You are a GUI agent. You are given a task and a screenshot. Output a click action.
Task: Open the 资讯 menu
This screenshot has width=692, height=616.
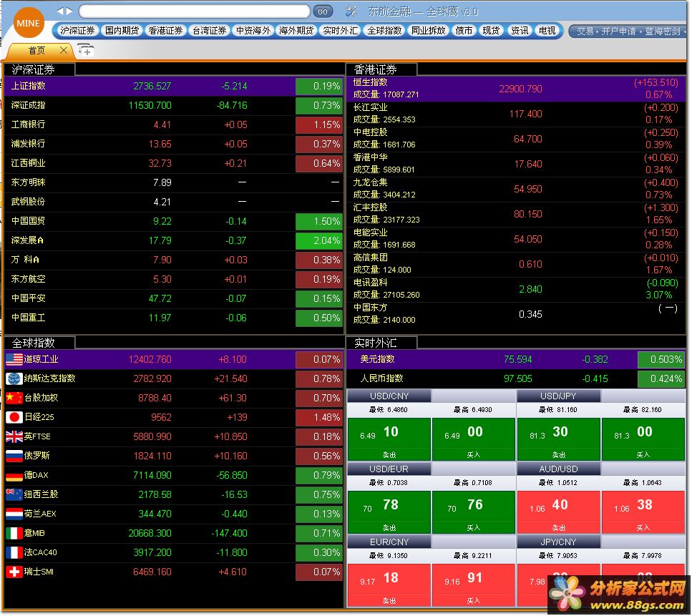tap(520, 31)
